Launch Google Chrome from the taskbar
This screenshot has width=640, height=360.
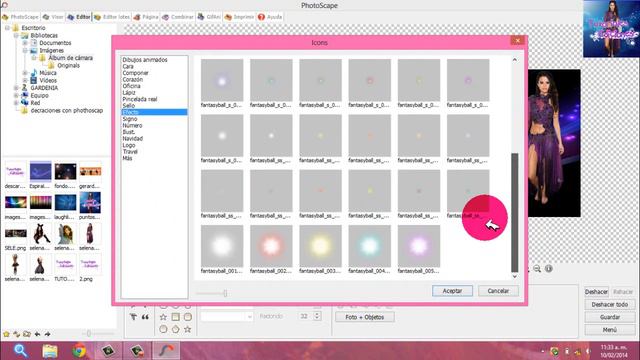click(79, 351)
